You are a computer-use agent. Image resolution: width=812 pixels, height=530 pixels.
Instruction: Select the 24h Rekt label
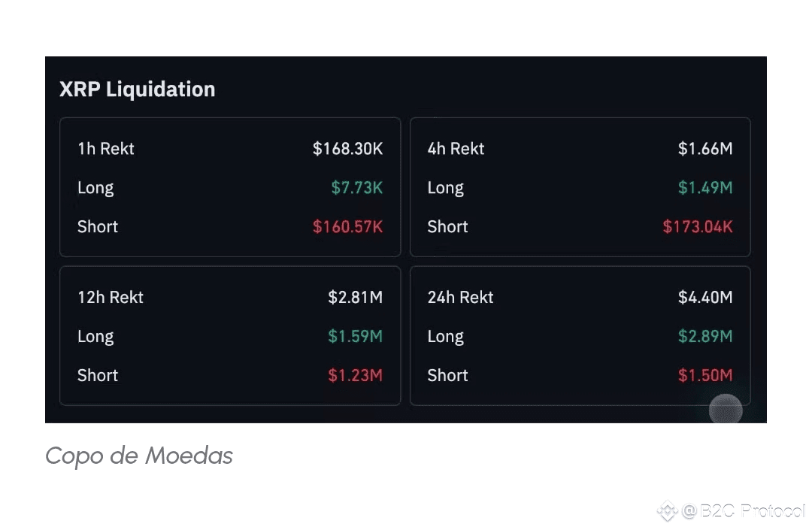[460, 298]
